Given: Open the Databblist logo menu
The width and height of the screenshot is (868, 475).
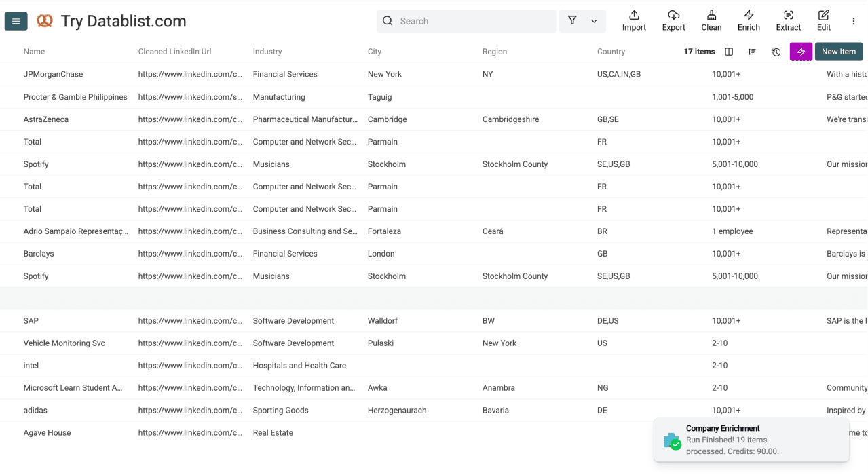Looking at the screenshot, I should point(44,21).
